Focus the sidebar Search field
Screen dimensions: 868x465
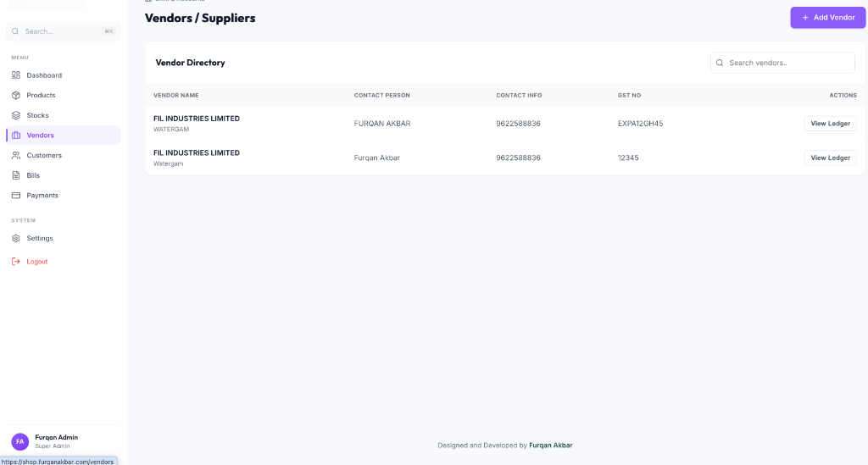pyautogui.click(x=63, y=31)
